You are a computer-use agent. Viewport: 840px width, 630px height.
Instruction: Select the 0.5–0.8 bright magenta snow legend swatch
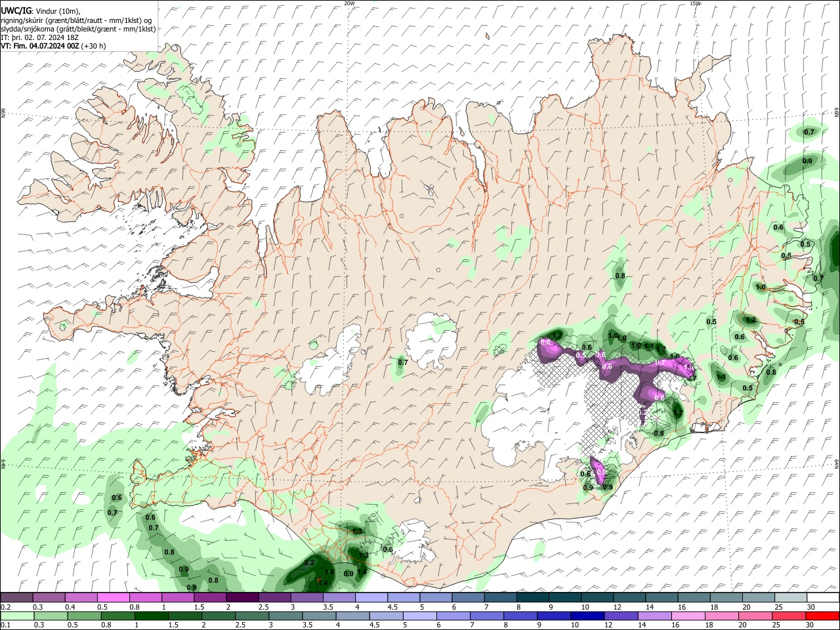click(114, 598)
